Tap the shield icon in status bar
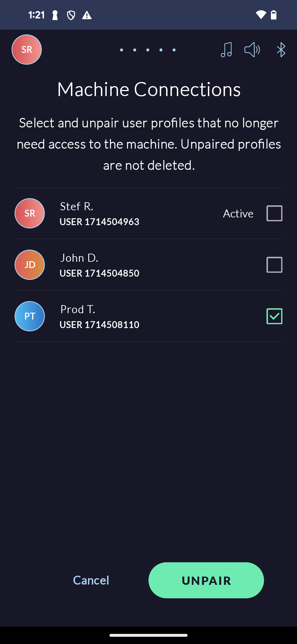Screen dimensions: 297x644 coord(71,15)
